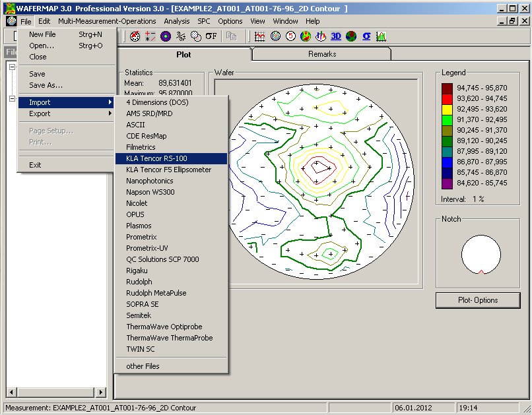This screenshot has height=415, width=532.
Task: Switch to the Remarks tab
Action: pos(321,53)
